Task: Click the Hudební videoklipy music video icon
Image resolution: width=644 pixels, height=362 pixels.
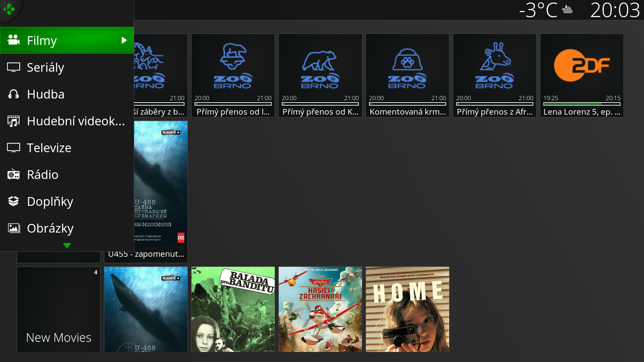Action: pyautogui.click(x=13, y=121)
